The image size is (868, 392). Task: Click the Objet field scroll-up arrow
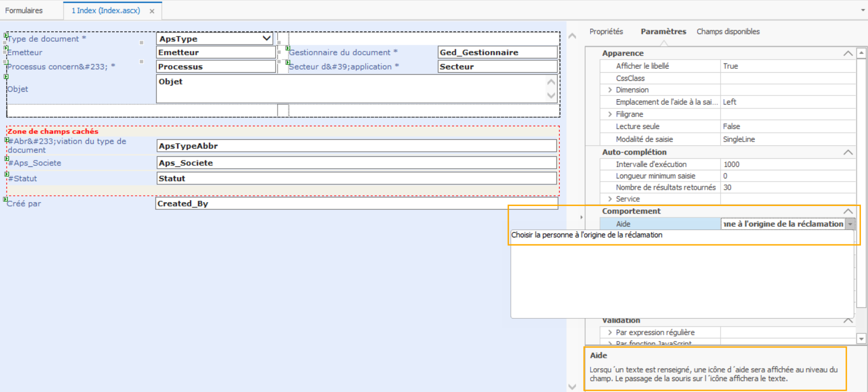(551, 82)
